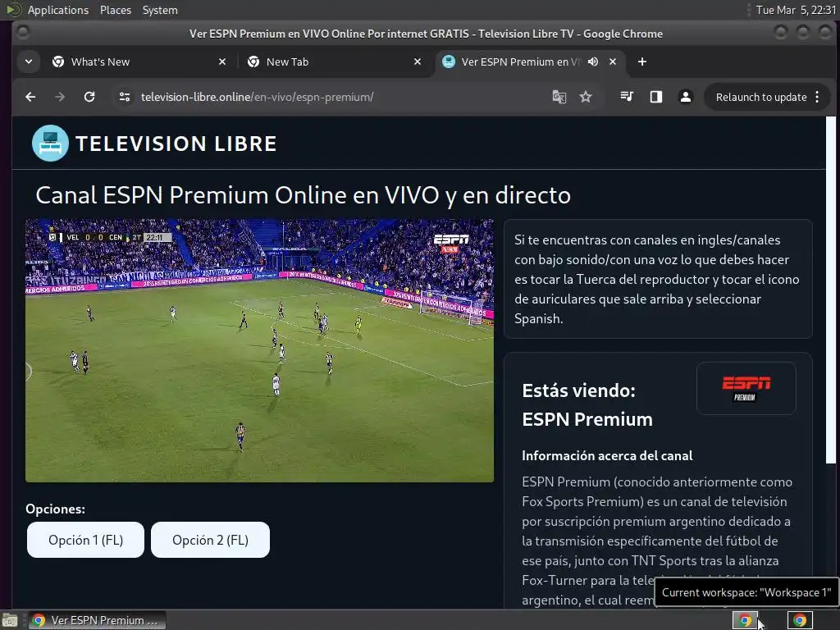Open the Translate this page icon
The width and height of the screenshot is (840, 630).
click(559, 97)
